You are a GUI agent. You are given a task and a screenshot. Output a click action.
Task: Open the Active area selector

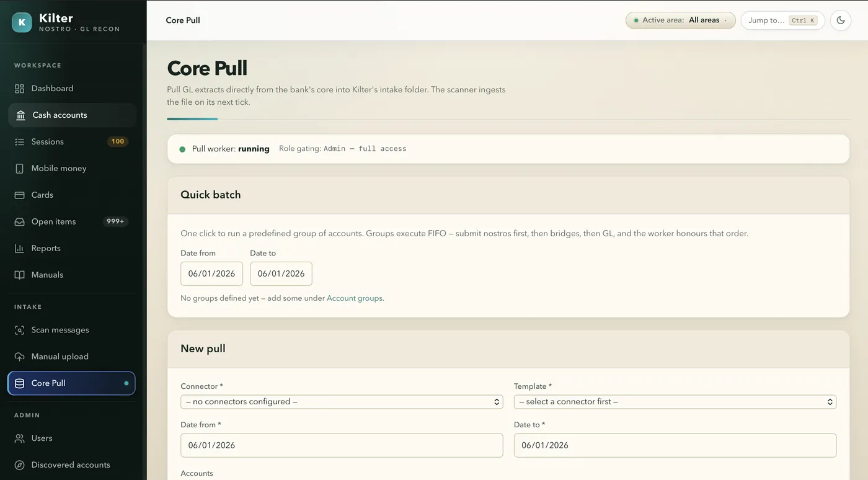680,20
